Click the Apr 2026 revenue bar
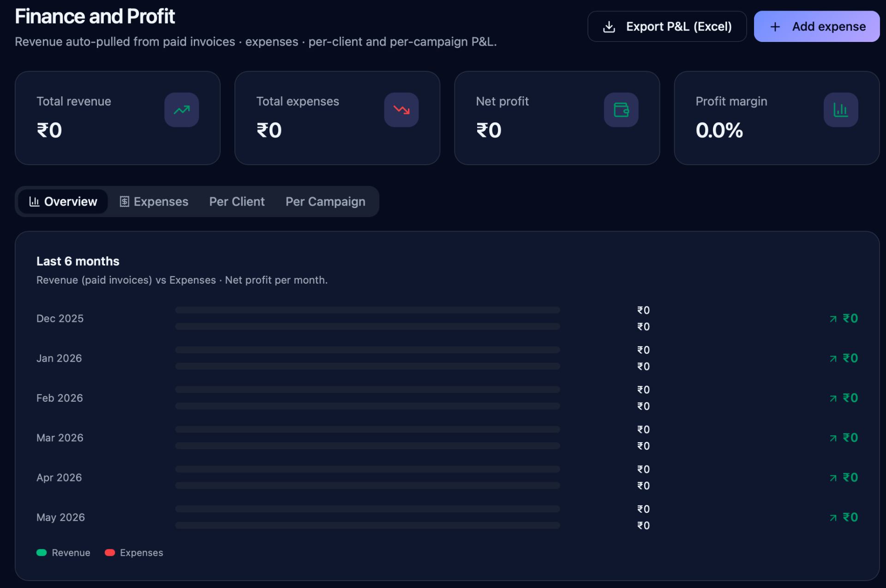 (x=367, y=469)
